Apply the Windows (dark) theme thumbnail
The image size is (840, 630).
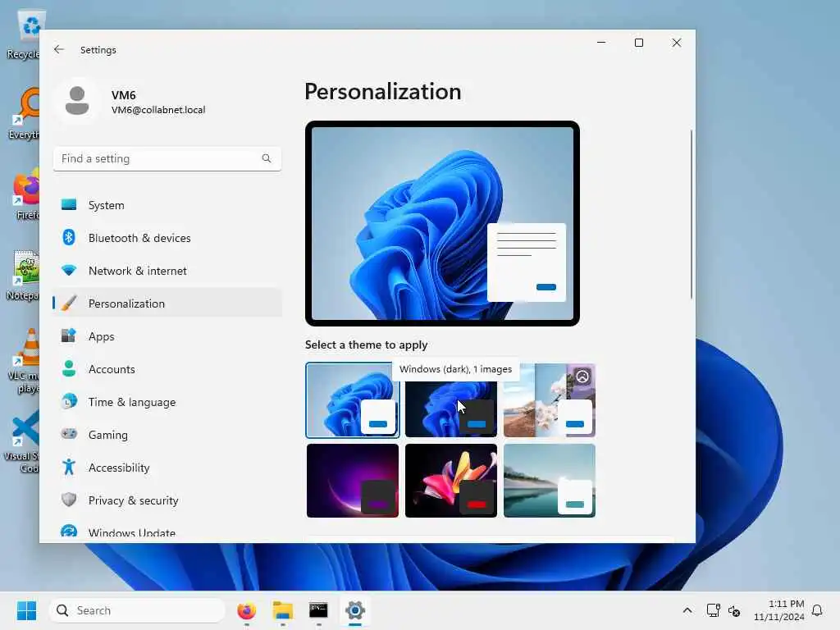click(x=450, y=400)
